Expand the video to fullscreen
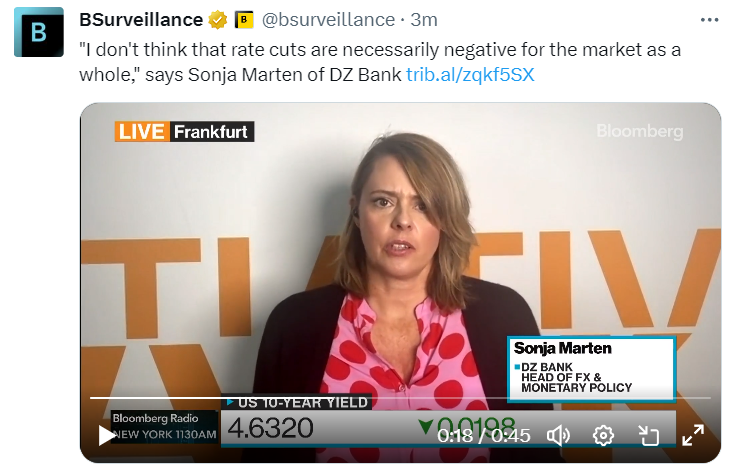 693,435
